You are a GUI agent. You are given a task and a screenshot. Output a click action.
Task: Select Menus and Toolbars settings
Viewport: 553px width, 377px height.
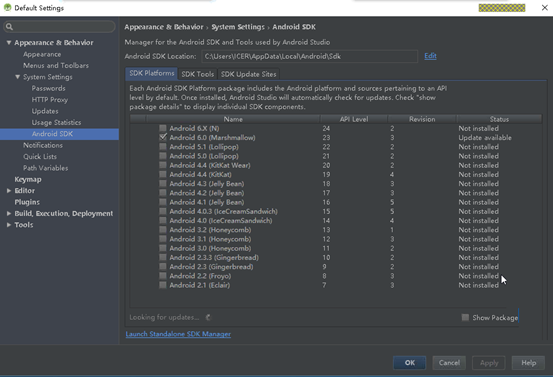56,65
